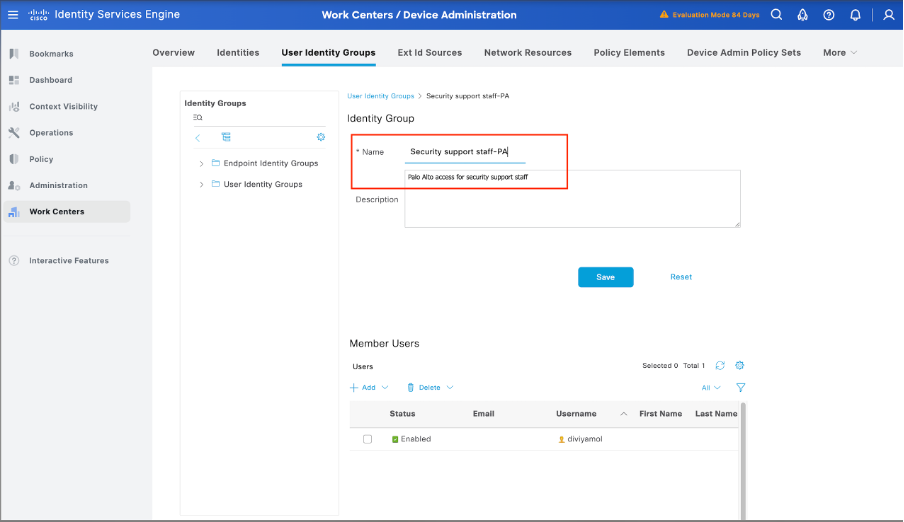
Task: Click the Reset link
Action: pyautogui.click(x=681, y=277)
